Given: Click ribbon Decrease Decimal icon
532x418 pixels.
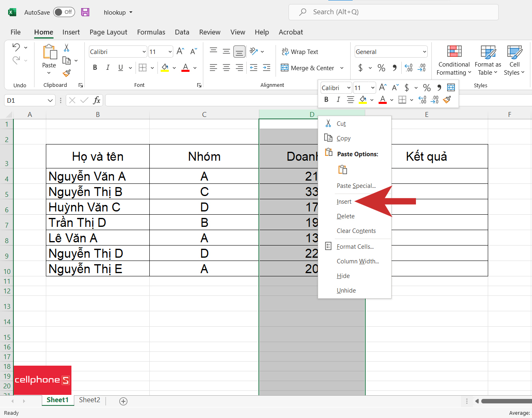Looking at the screenshot, I should coord(422,68).
